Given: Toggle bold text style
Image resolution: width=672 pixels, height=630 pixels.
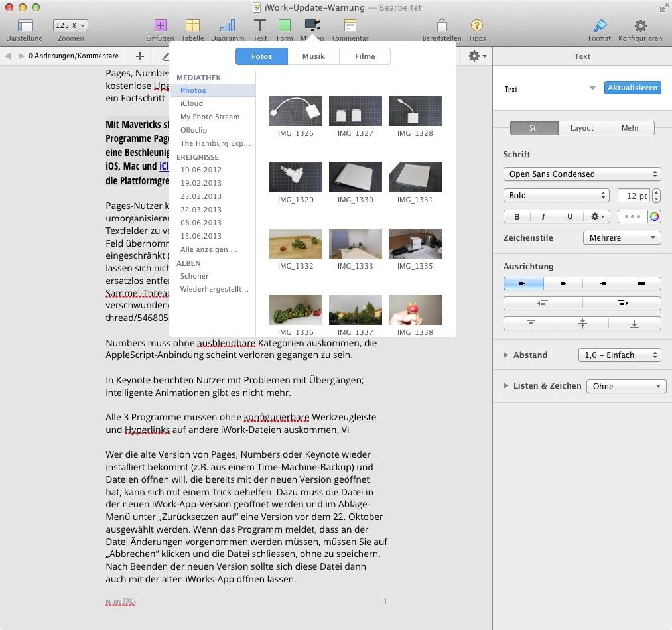Looking at the screenshot, I should point(517,216).
